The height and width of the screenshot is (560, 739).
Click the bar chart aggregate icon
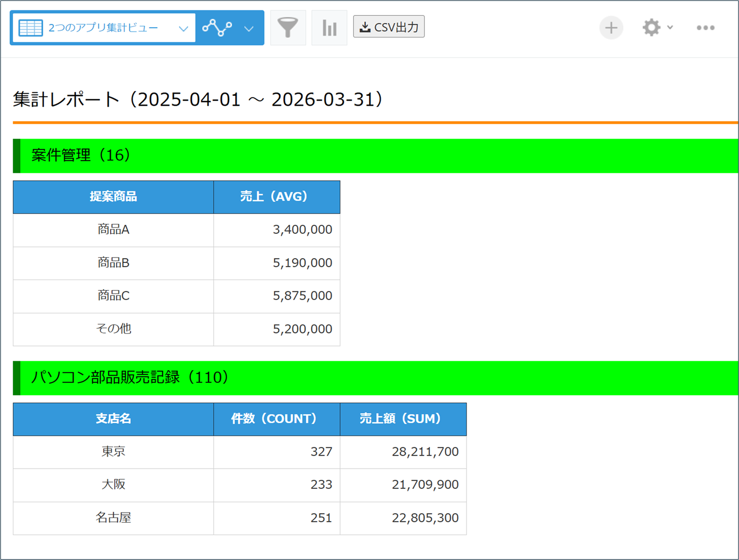[329, 28]
